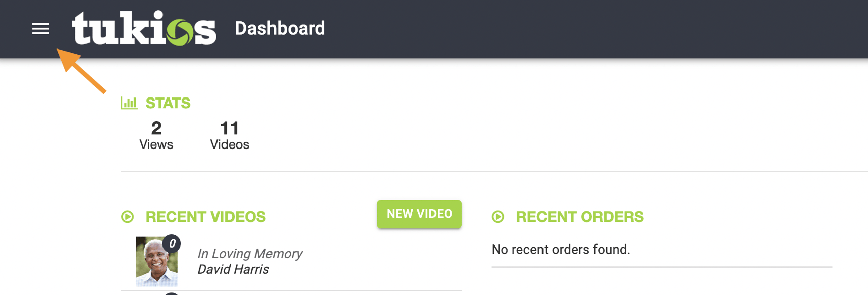Select the David Harris name link
Screen dimensions: 868x295
pyautogui.click(x=233, y=269)
